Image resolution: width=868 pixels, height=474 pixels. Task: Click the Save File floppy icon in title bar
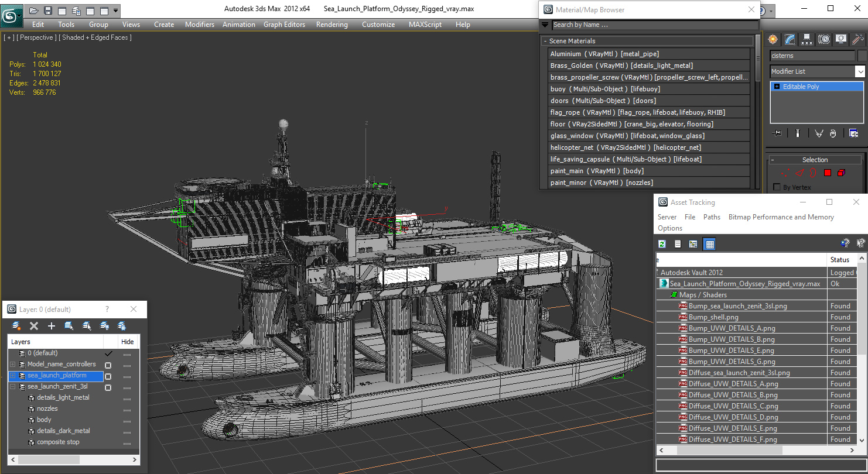[48, 11]
